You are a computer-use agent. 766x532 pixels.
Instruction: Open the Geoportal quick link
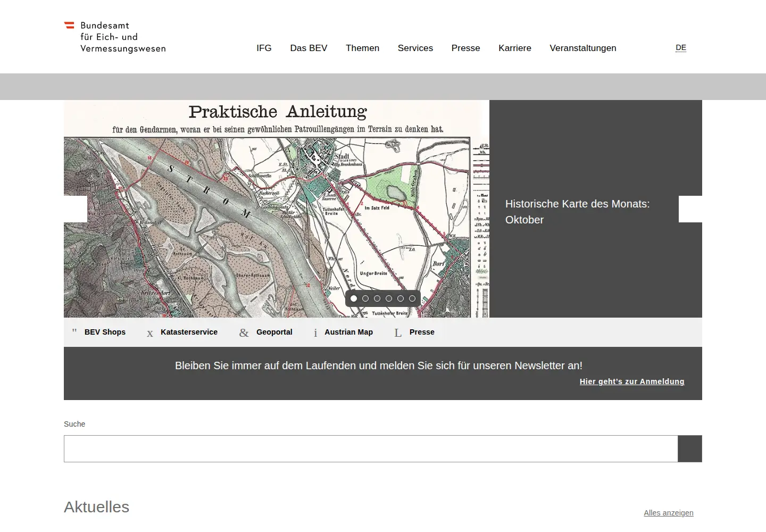274,332
